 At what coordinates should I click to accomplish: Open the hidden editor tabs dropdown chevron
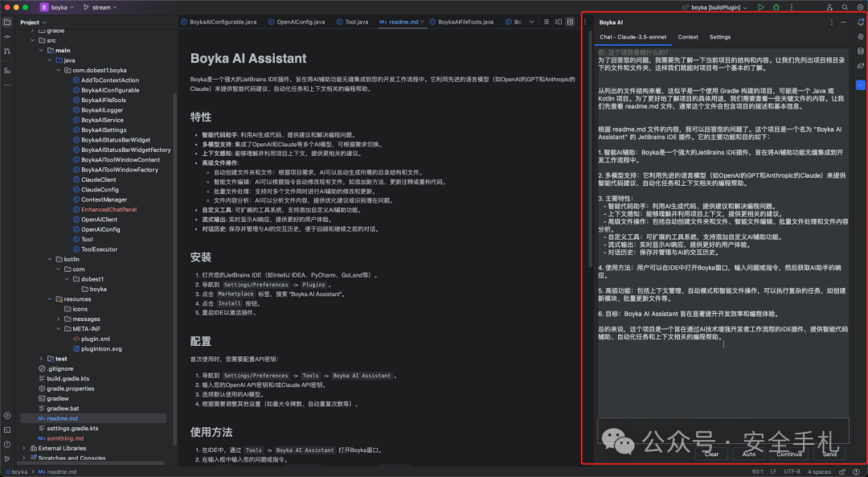tap(531, 23)
